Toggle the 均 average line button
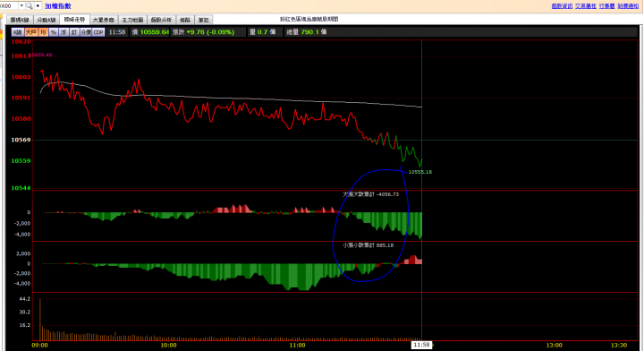 click(x=44, y=32)
